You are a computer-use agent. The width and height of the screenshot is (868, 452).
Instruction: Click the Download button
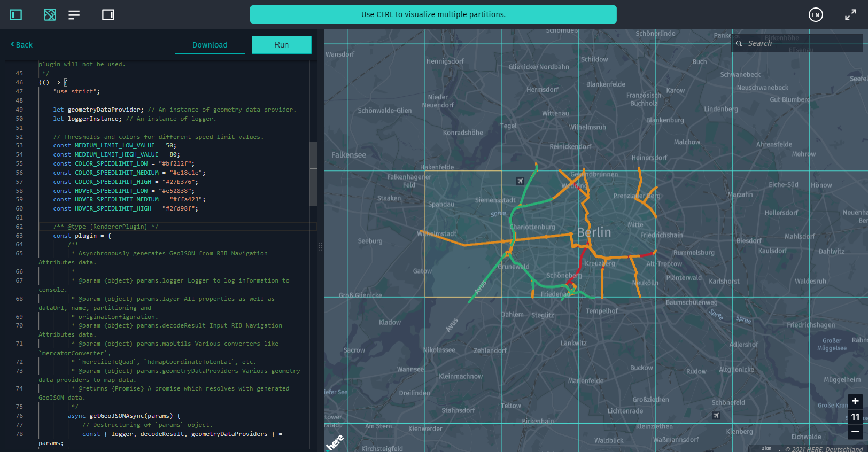(x=210, y=45)
